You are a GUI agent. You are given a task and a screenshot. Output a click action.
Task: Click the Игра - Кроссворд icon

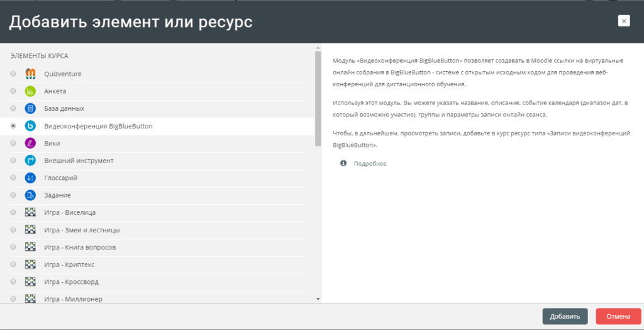pos(30,282)
